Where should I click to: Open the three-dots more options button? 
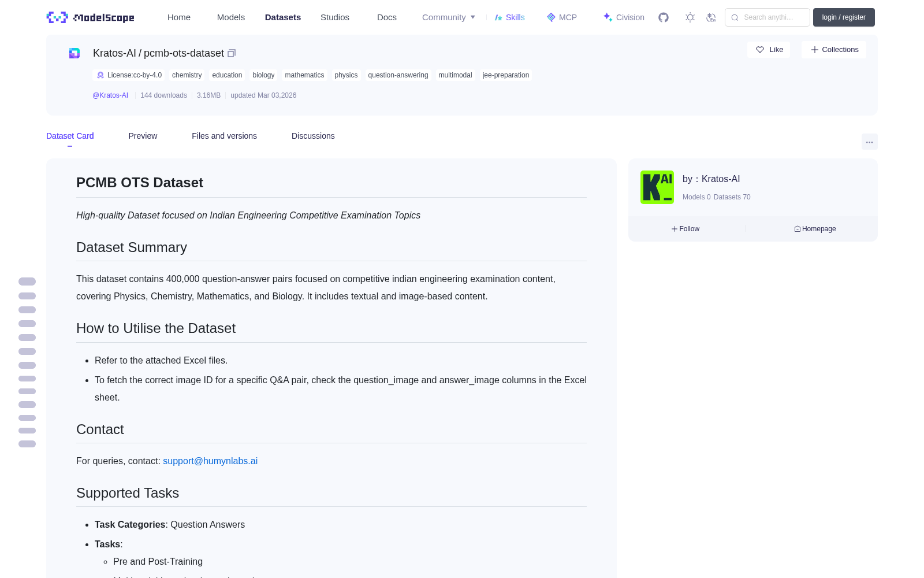(x=870, y=142)
